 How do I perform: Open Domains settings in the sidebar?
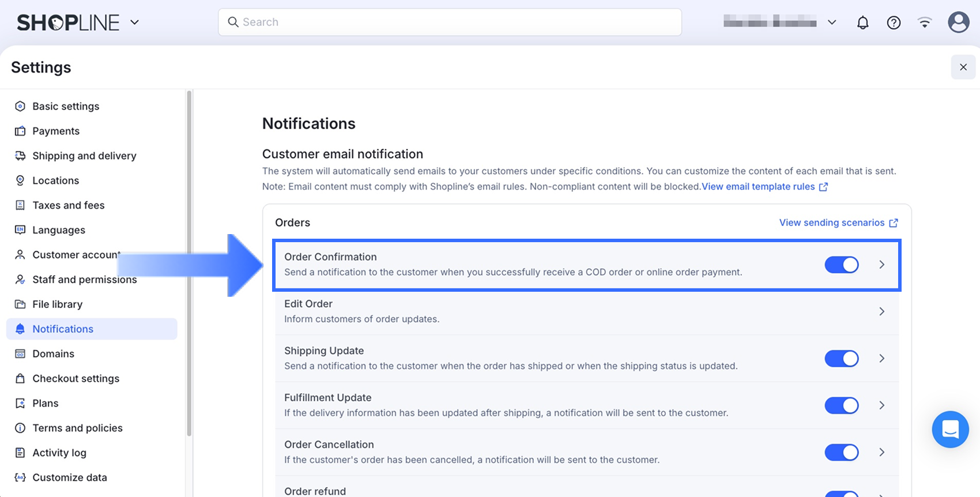click(x=53, y=353)
